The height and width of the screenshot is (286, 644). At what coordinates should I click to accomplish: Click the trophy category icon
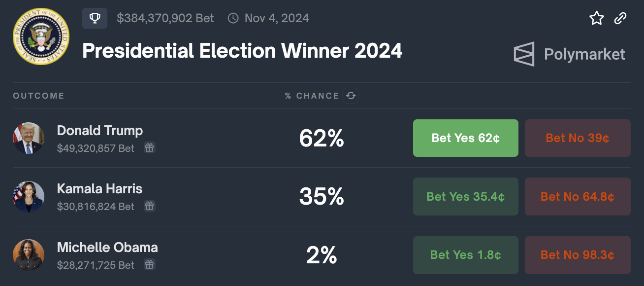click(95, 18)
